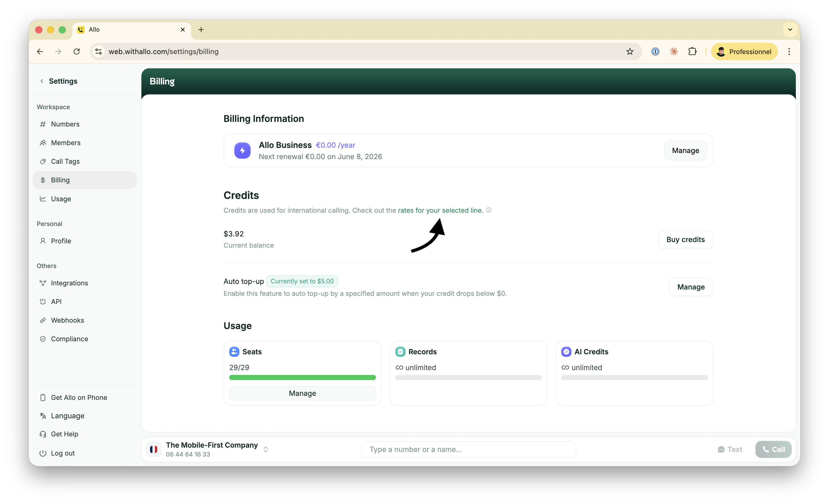The height and width of the screenshot is (504, 829).
Task: Manage seats in the Seats card
Action: coord(302,393)
